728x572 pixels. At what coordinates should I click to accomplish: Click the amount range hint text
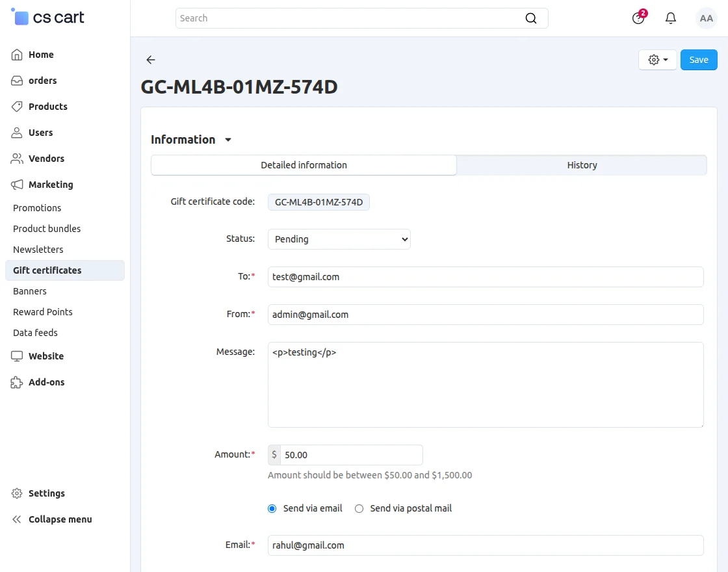pos(370,475)
